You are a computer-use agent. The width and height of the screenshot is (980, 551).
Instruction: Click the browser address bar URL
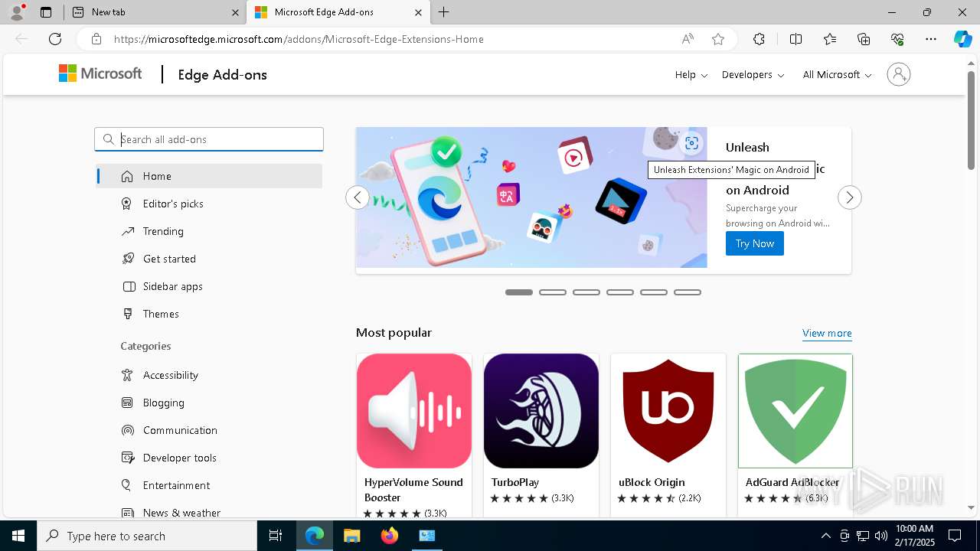299,39
